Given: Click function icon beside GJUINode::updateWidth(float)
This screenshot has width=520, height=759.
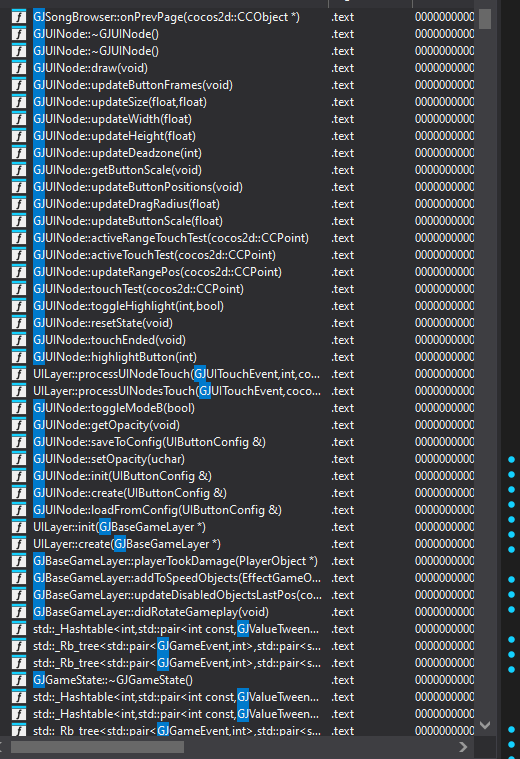Looking at the screenshot, I should tap(18, 119).
